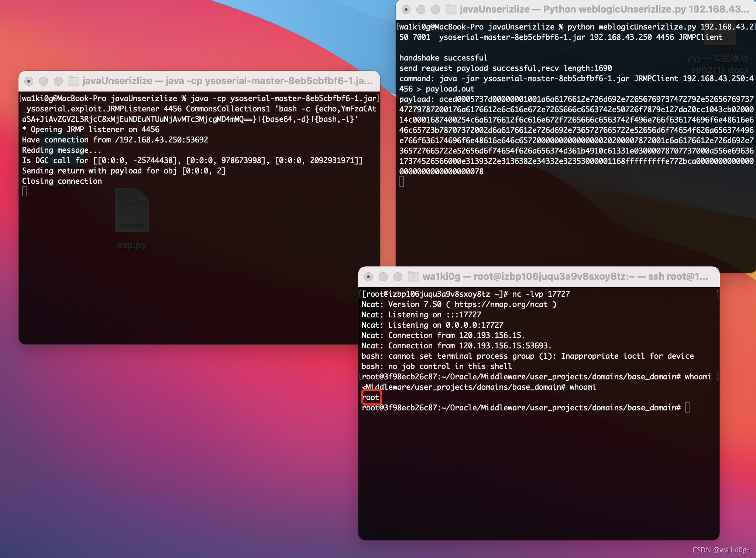Viewport: 756px width, 558px height.
Task: Click the folder icon in weblogicUnserizlize terminal title
Action: (x=451, y=9)
